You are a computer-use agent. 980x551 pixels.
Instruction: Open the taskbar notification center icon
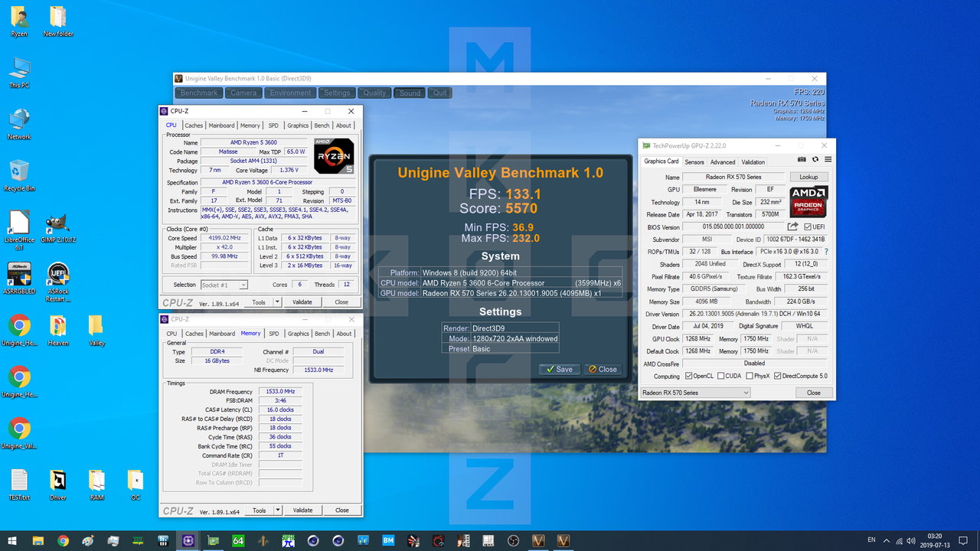click(x=964, y=540)
